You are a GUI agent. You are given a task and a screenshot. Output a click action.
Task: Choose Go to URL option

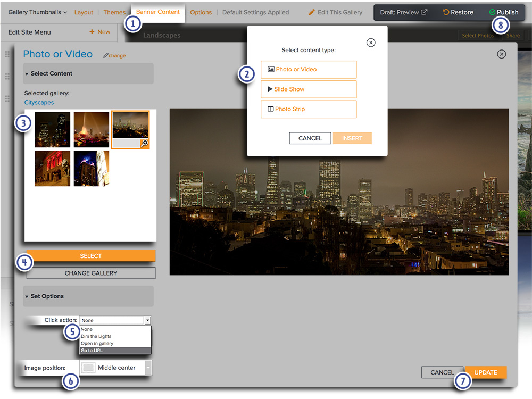[115, 351]
